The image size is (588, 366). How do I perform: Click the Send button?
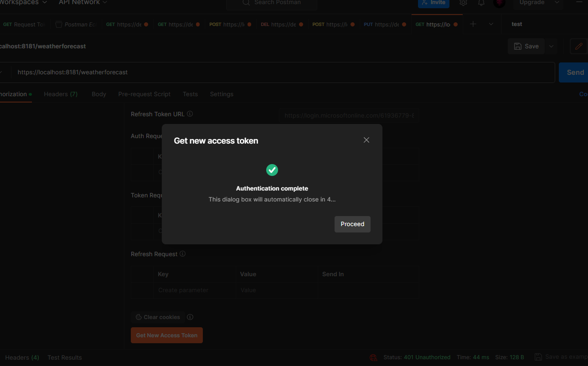point(574,72)
